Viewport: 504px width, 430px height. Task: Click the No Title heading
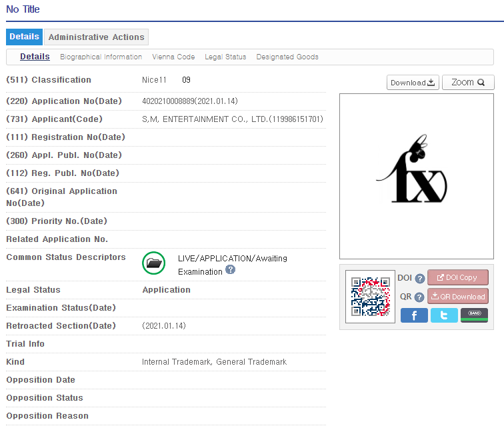(23, 9)
